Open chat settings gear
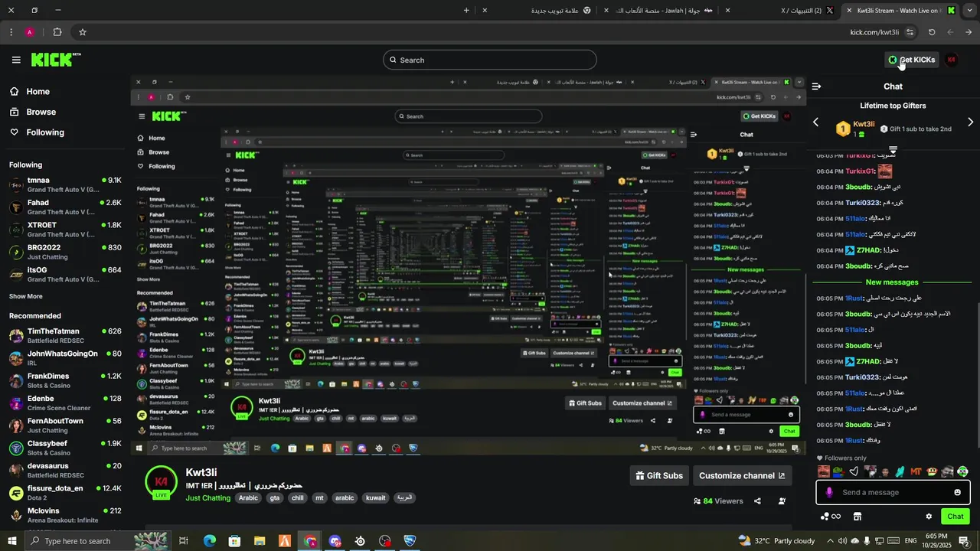This screenshot has width=980, height=551. [929, 517]
